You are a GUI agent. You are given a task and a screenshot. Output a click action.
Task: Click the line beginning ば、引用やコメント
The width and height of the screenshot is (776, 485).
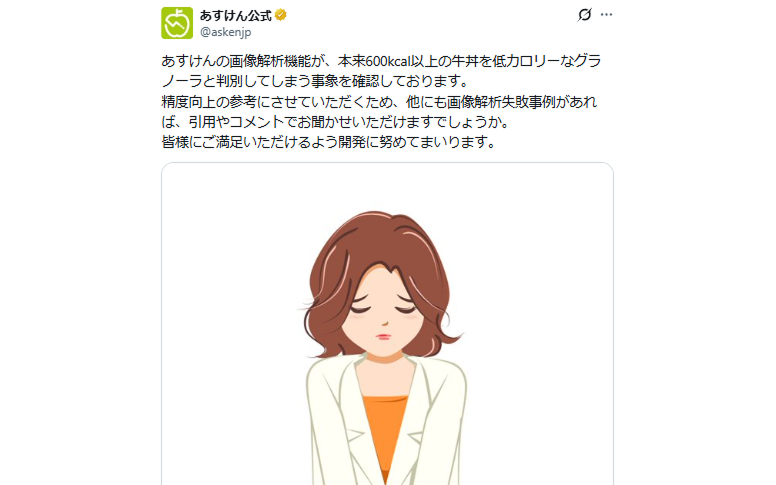tap(335, 122)
